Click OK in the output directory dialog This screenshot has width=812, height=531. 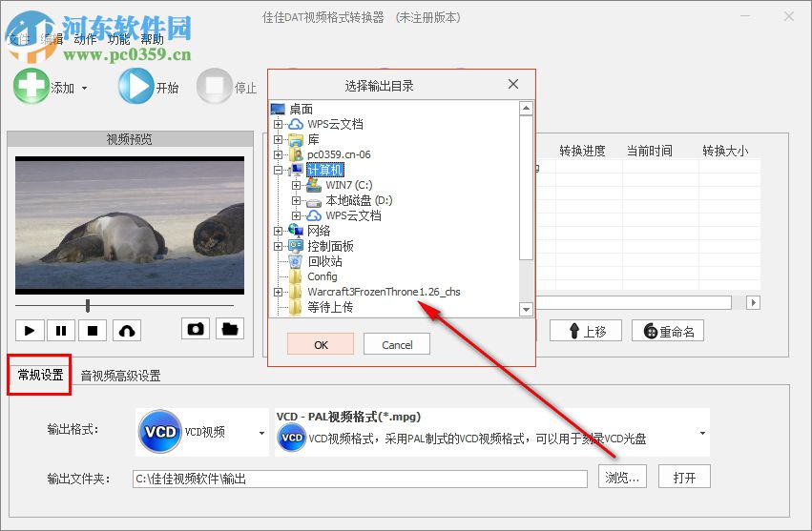321,345
